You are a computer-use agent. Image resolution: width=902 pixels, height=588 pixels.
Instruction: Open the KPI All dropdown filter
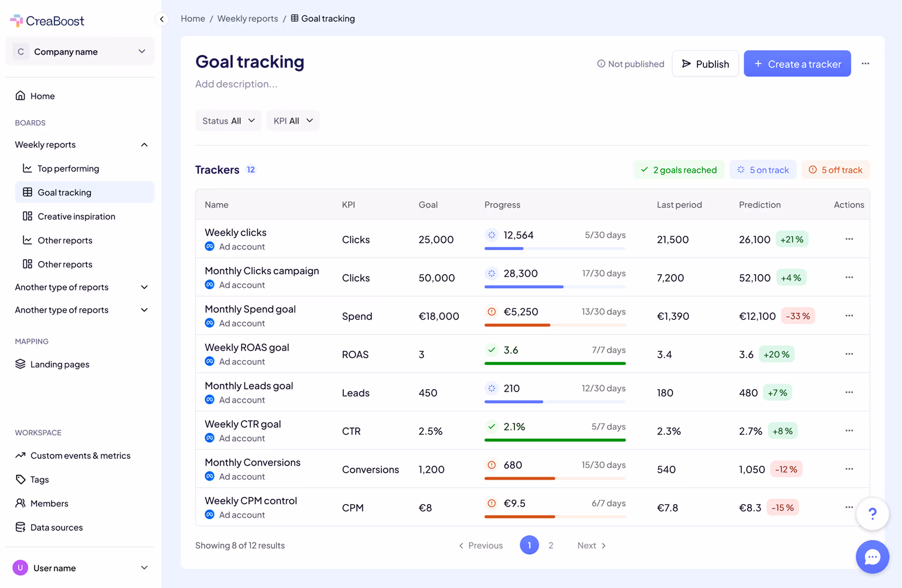point(293,121)
